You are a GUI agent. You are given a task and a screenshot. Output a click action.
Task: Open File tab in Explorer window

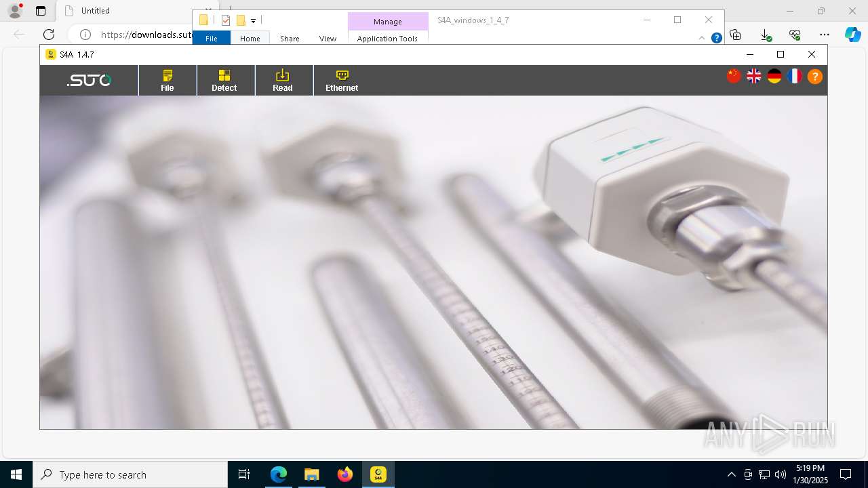coord(212,39)
